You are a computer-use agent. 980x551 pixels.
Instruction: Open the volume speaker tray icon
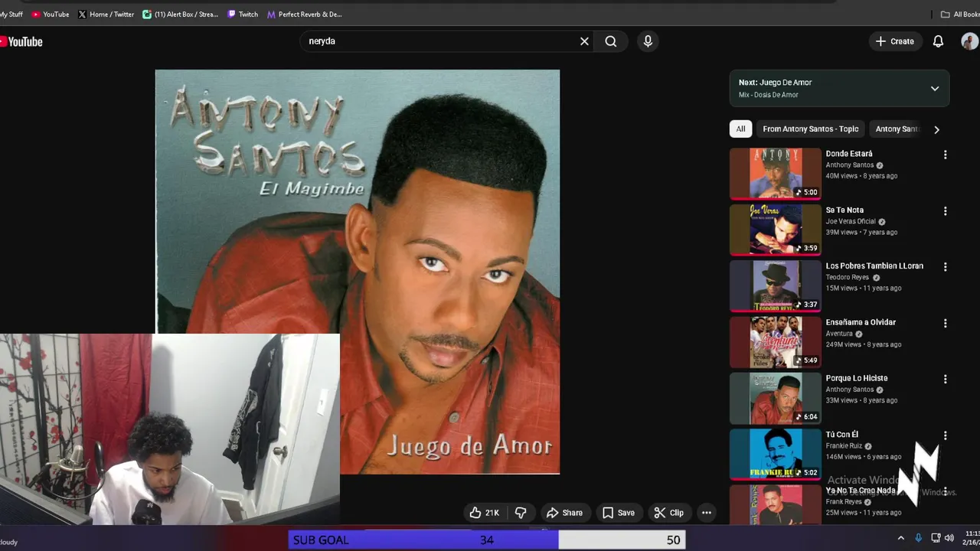950,538
